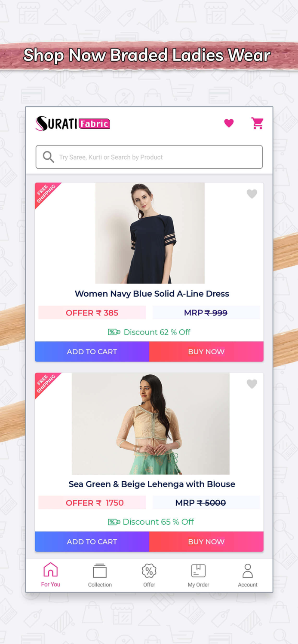Buy the Navy Blue A-Line Dress now
This screenshot has width=298, height=644.
(x=206, y=352)
